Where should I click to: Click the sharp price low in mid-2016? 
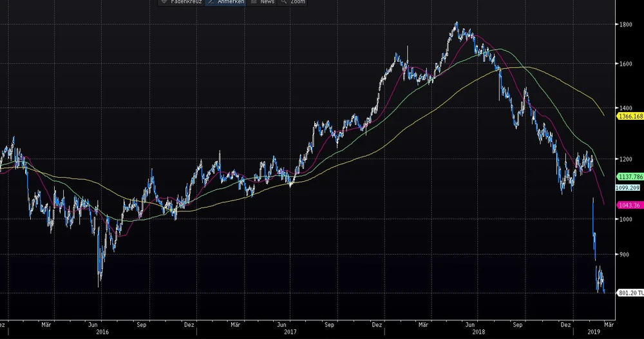(99, 284)
